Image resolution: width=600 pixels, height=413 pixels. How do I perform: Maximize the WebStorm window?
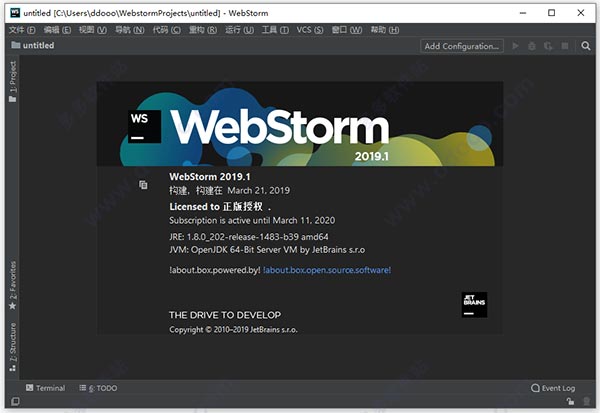tap(551, 13)
